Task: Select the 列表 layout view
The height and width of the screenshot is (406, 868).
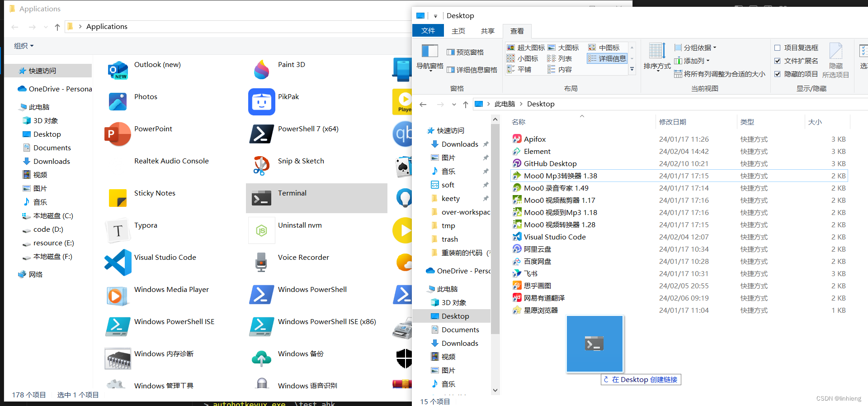Action: (x=560, y=58)
